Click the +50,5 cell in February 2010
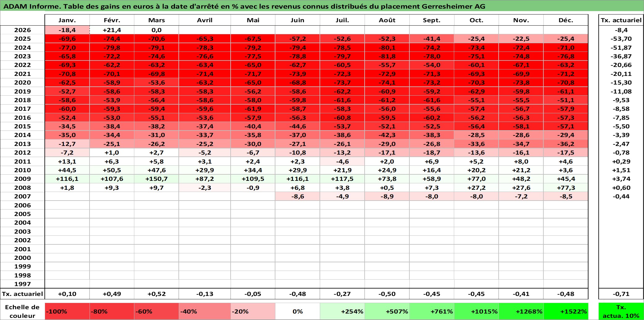 pos(112,170)
